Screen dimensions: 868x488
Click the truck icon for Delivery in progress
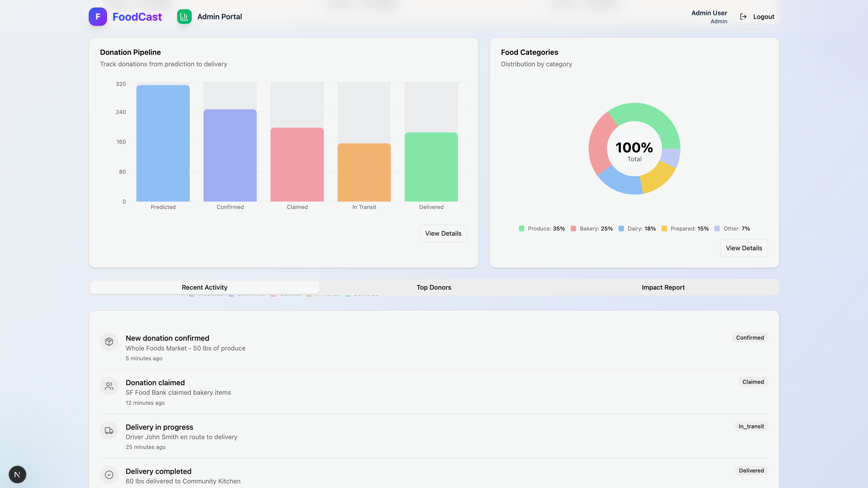pyautogui.click(x=109, y=430)
